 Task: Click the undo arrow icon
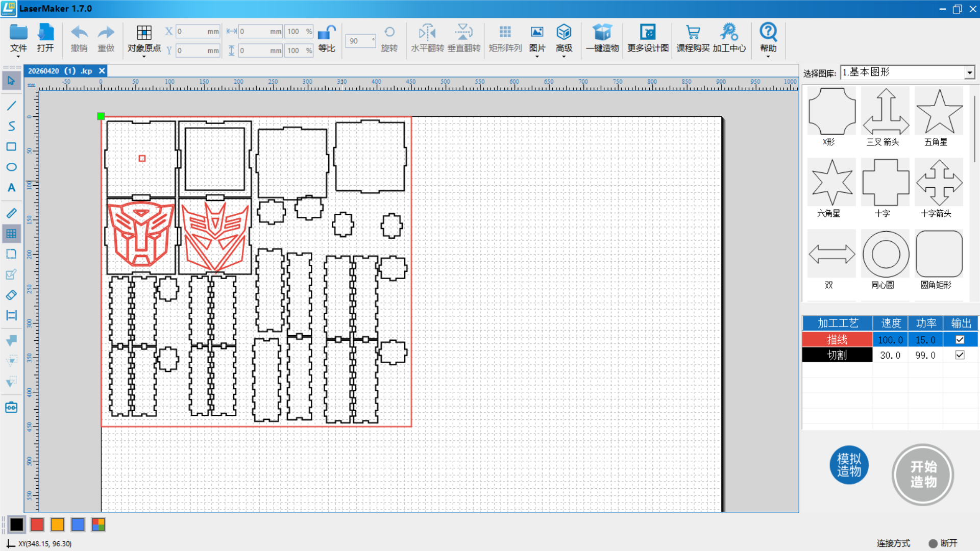pyautogui.click(x=79, y=33)
